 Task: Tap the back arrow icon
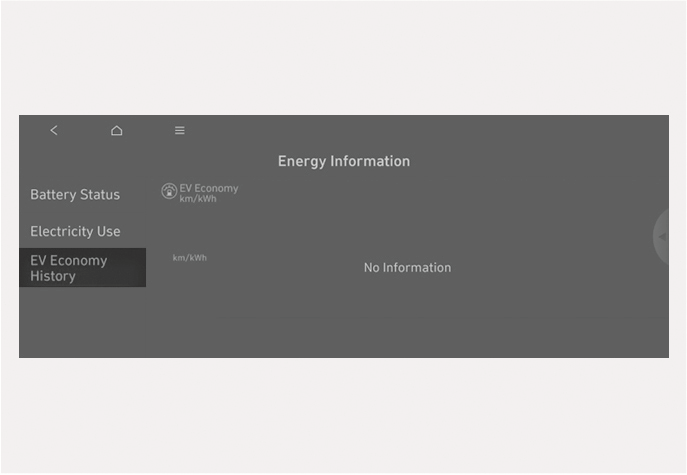[54, 130]
